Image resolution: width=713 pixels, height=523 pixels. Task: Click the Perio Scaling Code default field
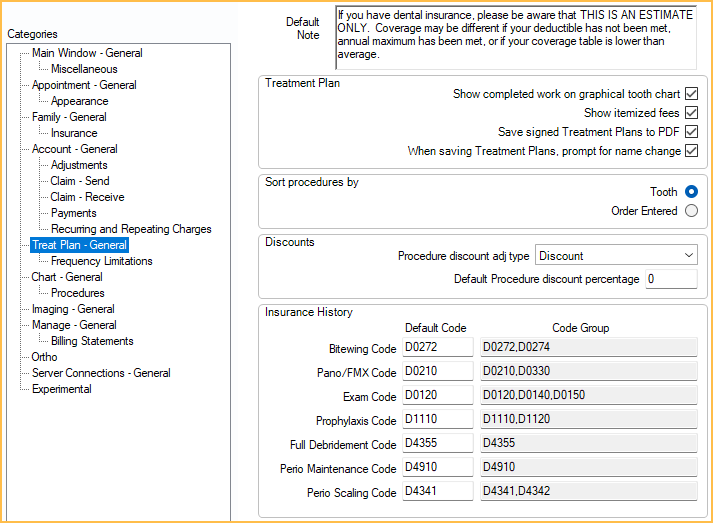click(438, 491)
